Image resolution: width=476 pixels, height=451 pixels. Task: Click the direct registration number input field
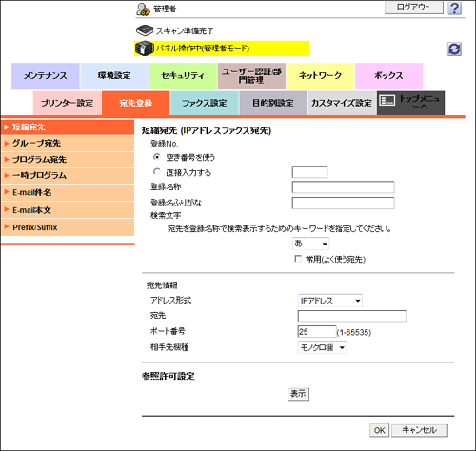(x=309, y=172)
